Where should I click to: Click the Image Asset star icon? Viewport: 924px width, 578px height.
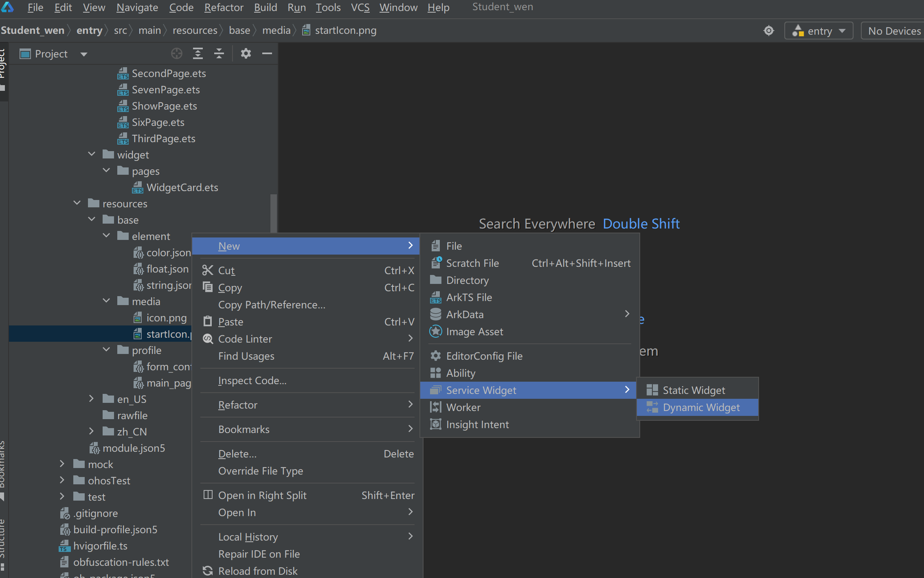[435, 331]
